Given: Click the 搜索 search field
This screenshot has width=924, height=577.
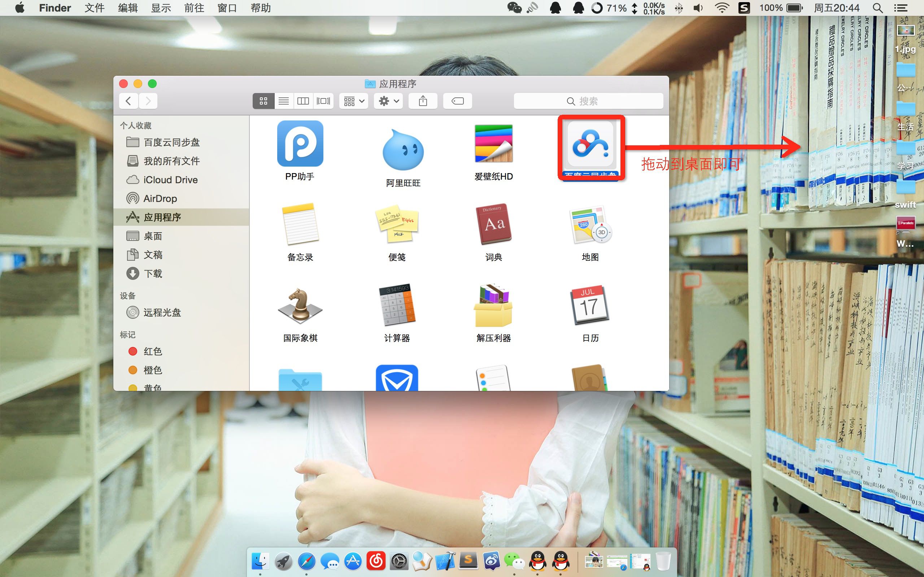Looking at the screenshot, I should tap(588, 101).
